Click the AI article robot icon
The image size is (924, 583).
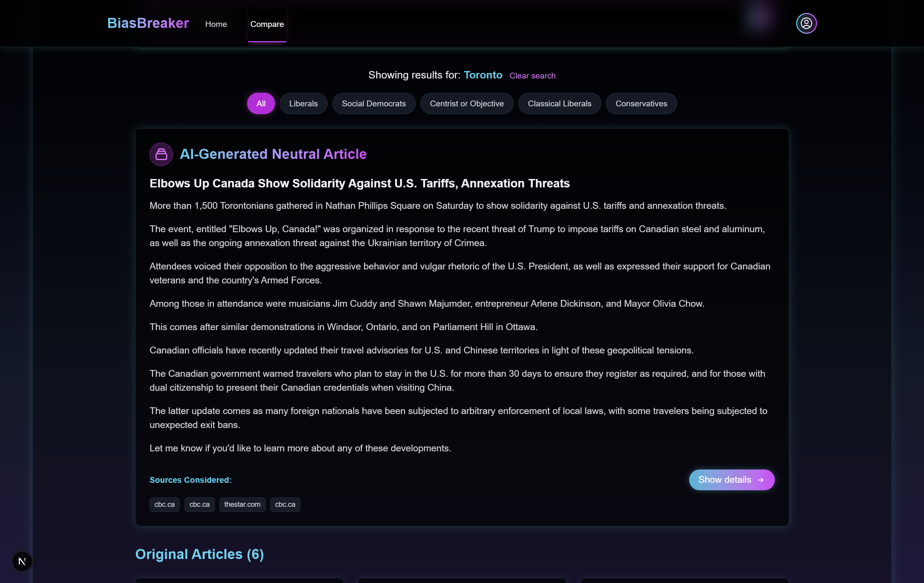coord(161,154)
